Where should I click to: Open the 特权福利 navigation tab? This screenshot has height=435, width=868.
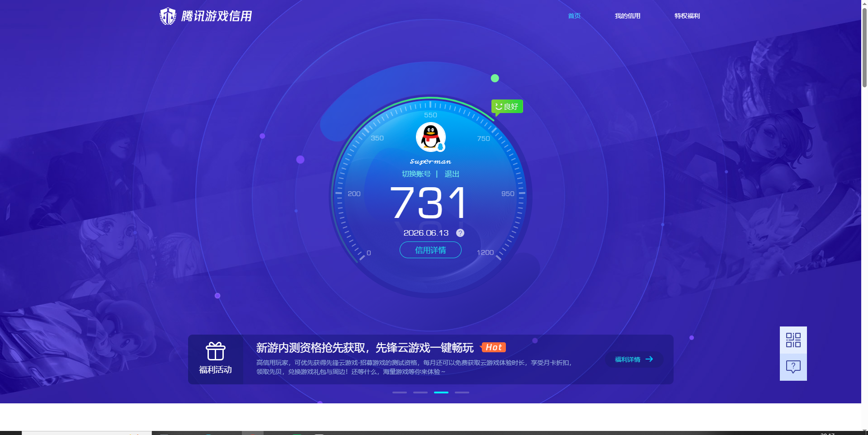(687, 16)
